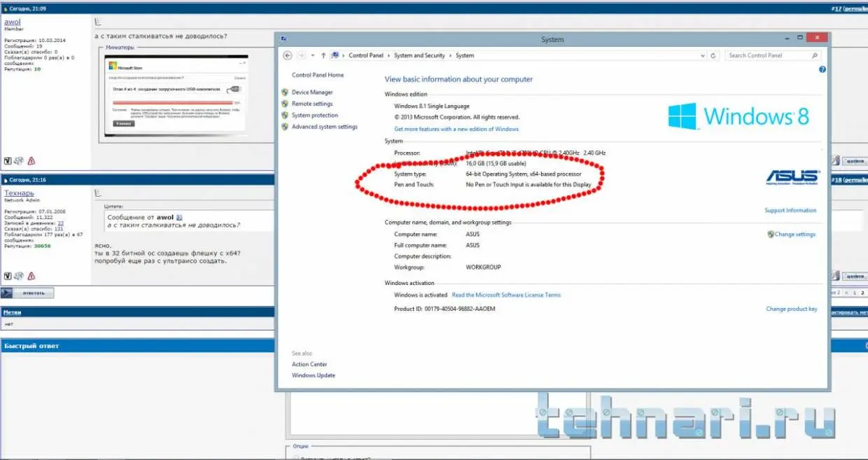This screenshot has height=460, width=868.
Task: Click the red report triangle in awol's post
Action: 31,161
